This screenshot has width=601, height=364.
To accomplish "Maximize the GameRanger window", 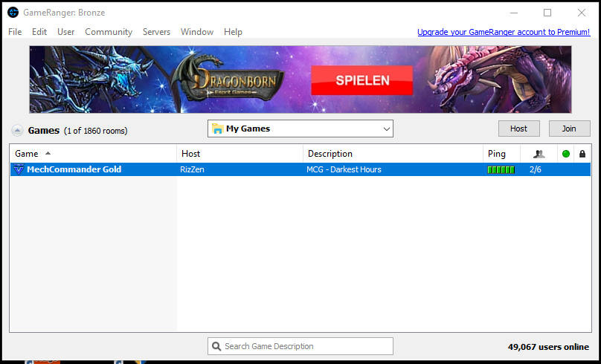I will point(547,13).
